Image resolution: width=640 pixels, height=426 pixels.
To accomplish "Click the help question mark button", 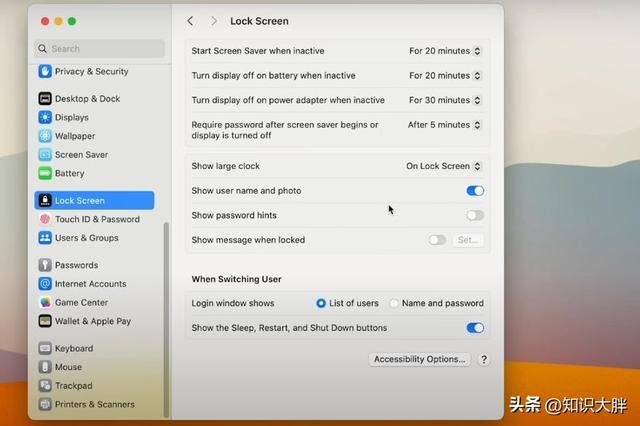I will point(484,359).
